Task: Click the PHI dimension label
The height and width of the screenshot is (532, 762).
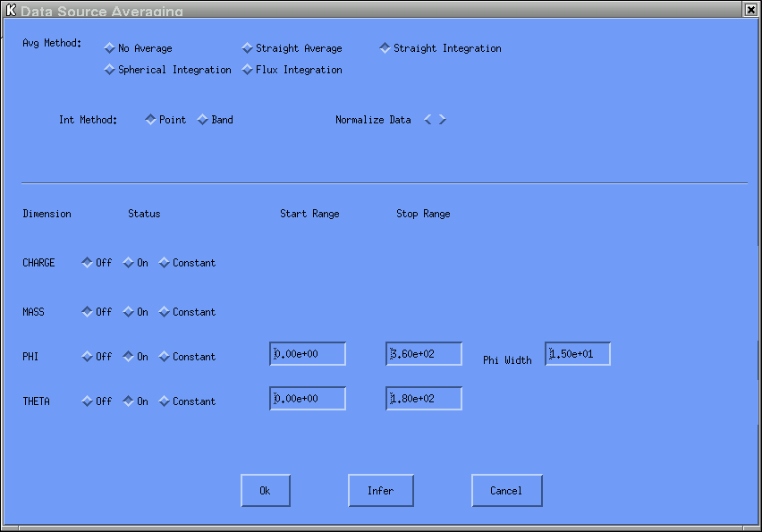Action: click(30, 357)
